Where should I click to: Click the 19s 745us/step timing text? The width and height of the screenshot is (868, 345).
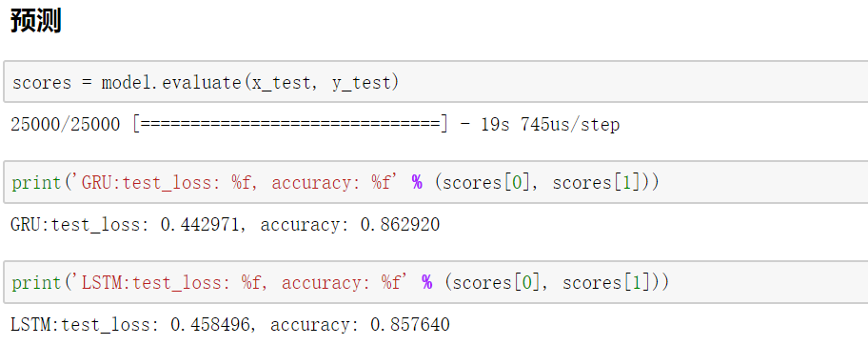pyautogui.click(x=550, y=124)
